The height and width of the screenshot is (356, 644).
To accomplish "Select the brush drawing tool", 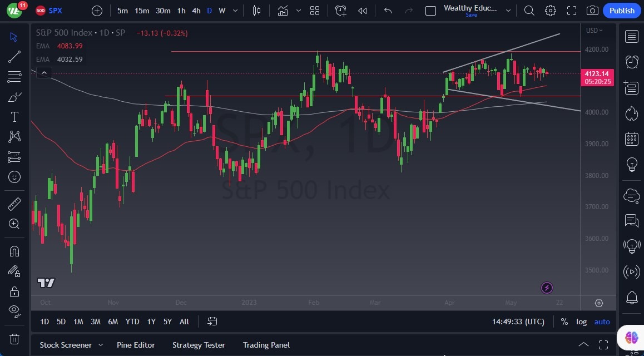I will pyautogui.click(x=14, y=97).
